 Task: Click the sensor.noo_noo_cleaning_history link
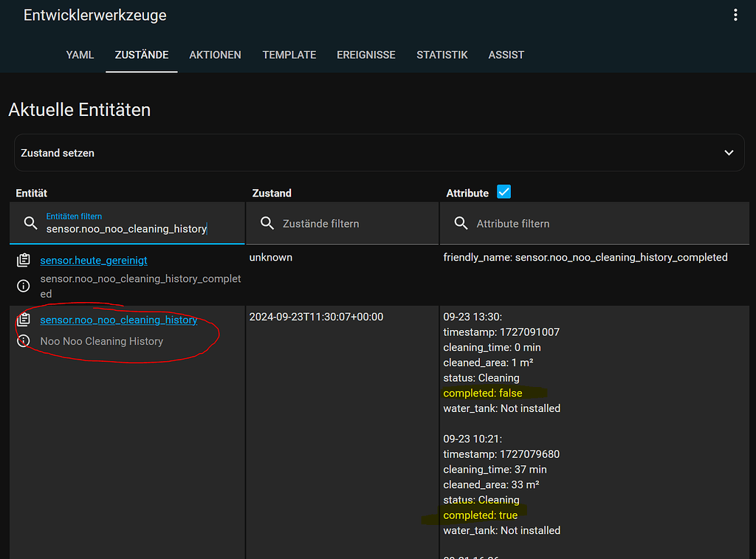click(119, 320)
